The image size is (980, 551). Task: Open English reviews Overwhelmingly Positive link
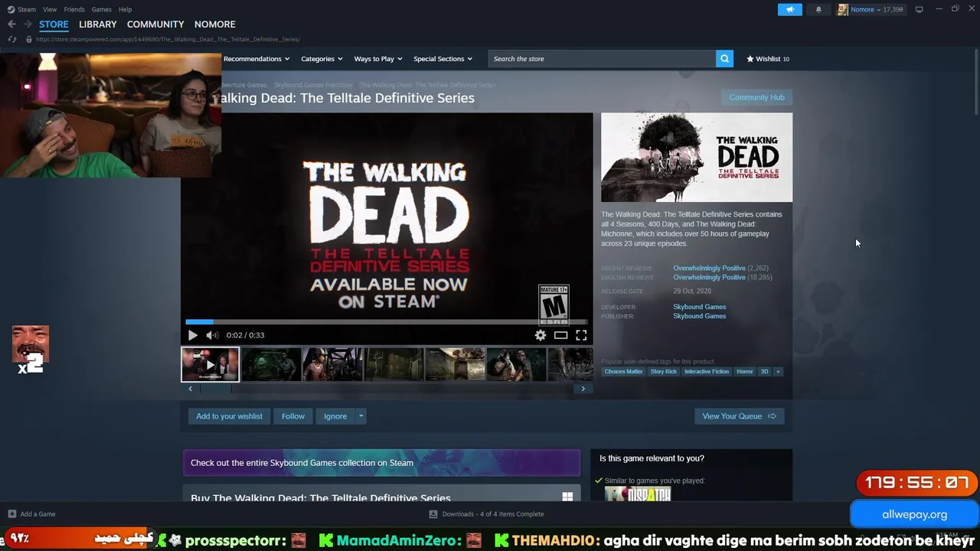[709, 278]
